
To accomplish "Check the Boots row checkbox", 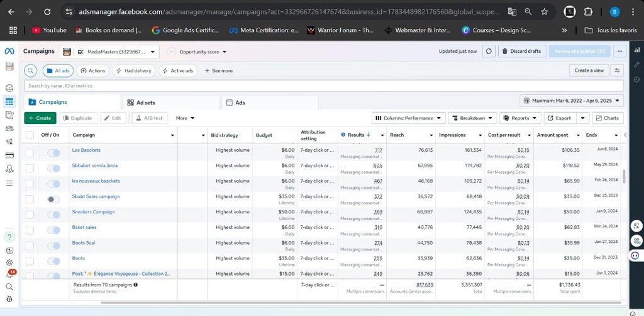I will (x=30, y=261).
